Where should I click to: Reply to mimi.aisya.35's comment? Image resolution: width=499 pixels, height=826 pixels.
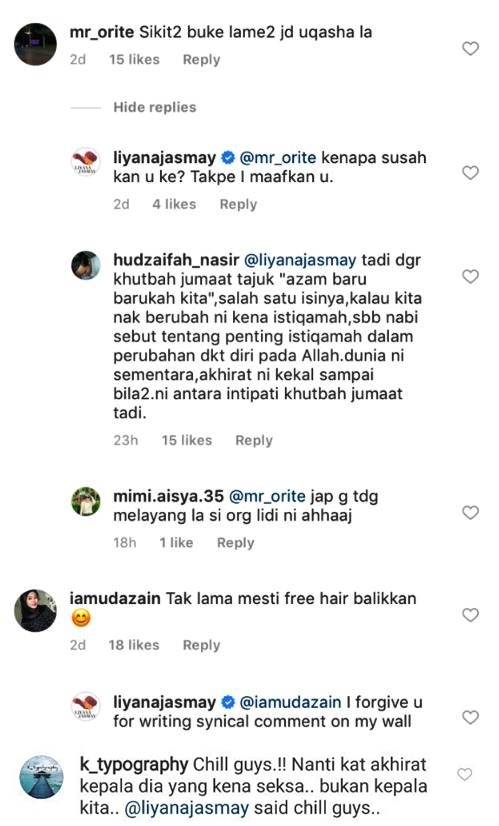236,543
